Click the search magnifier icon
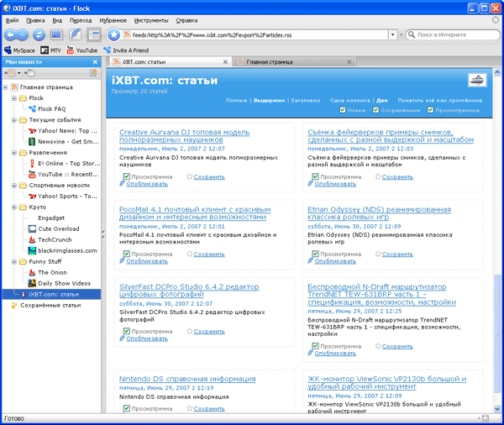Viewport: 504px width, 425px height. (x=412, y=34)
